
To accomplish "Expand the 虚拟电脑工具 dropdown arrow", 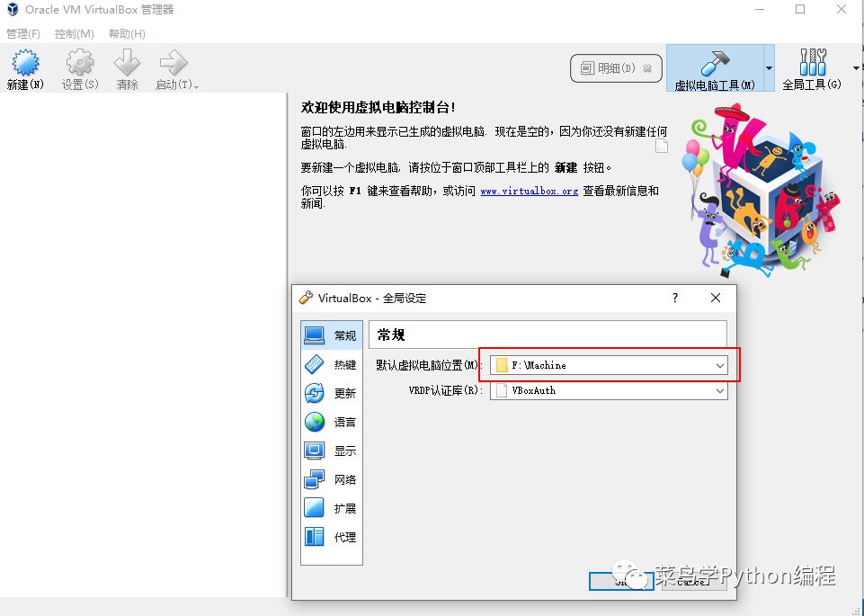I will [769, 68].
